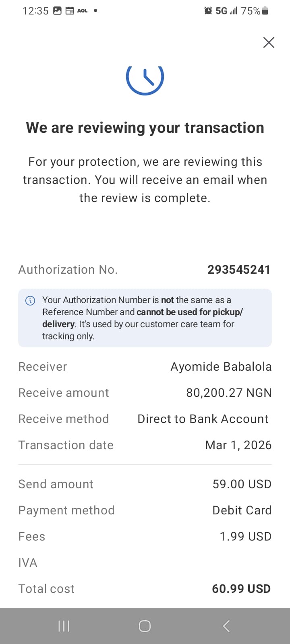Tap the 5G signal strength indicator
The image size is (290, 644).
[226, 11]
